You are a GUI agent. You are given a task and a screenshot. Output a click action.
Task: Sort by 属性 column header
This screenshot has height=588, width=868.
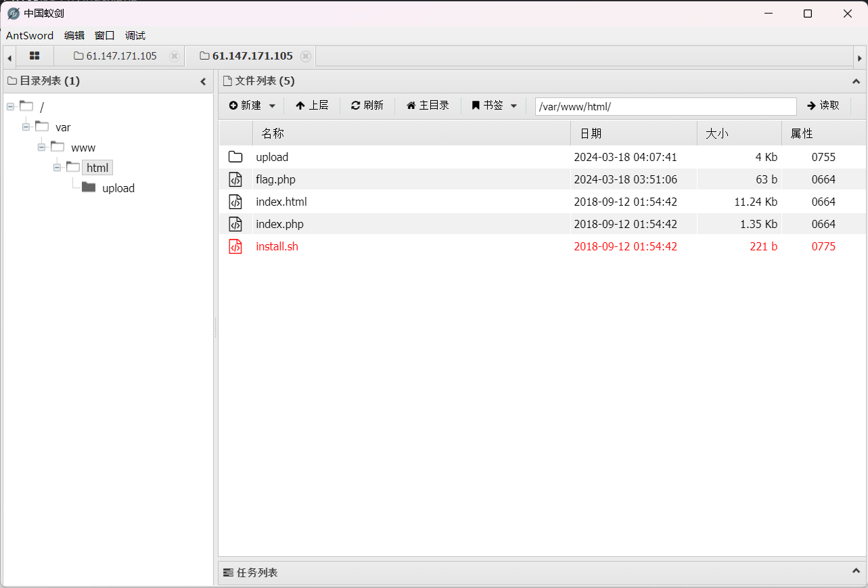(824, 133)
